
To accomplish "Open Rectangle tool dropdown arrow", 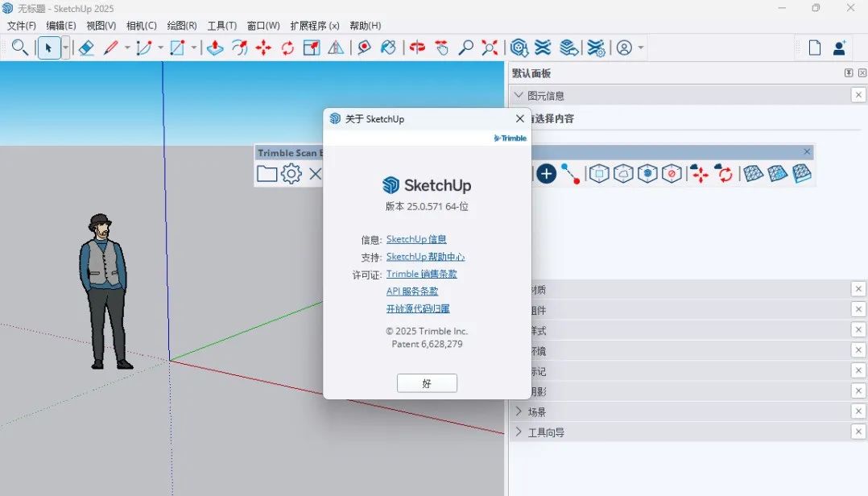I will click(194, 48).
